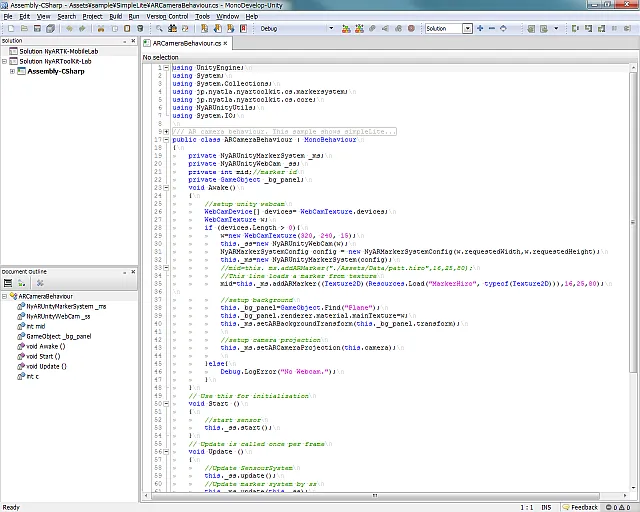The width and height of the screenshot is (640, 512).
Task: Save the current file with the floppy icon
Action: click(x=37, y=29)
